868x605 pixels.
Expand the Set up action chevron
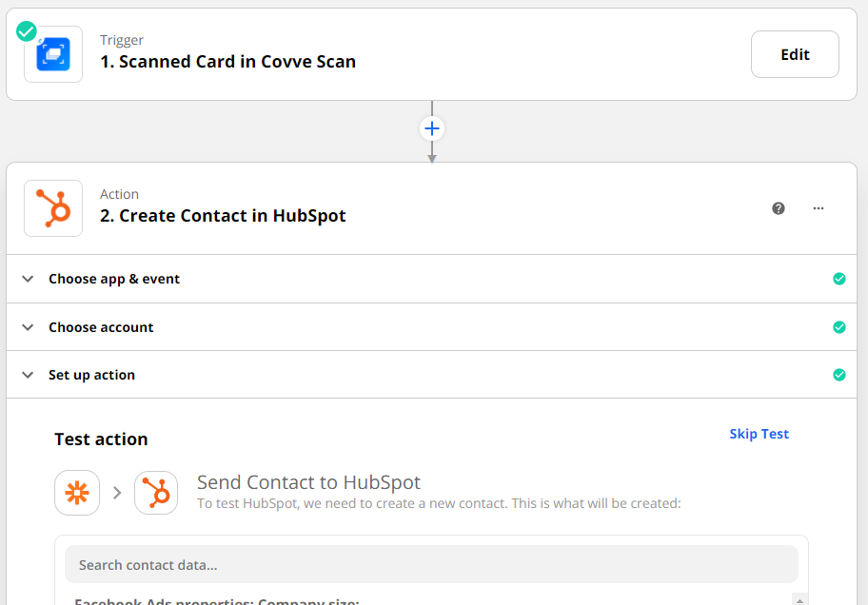tap(28, 375)
